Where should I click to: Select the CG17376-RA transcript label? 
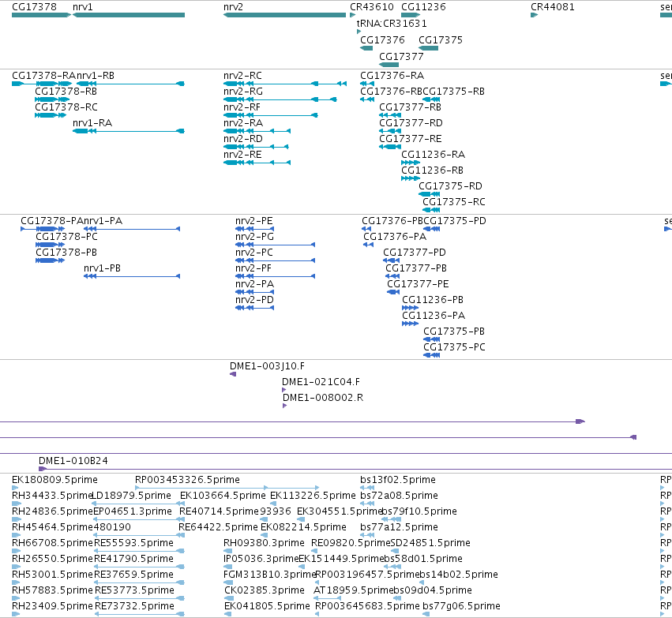392,76
